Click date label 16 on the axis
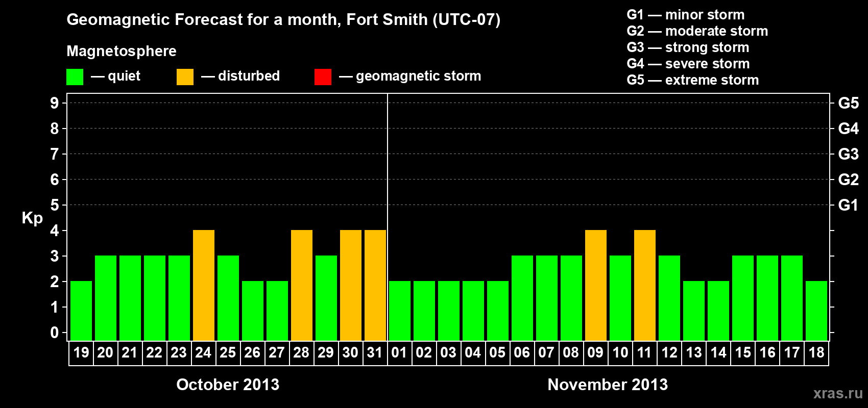Image resolution: width=868 pixels, height=408 pixels. point(767,352)
